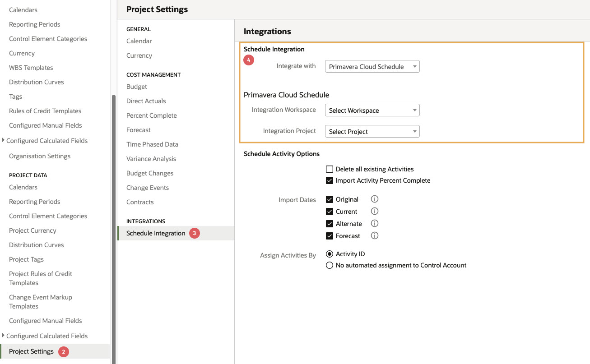Screen dimensions: 590x364
Task: Open info icon next to Original
Action: click(374, 199)
